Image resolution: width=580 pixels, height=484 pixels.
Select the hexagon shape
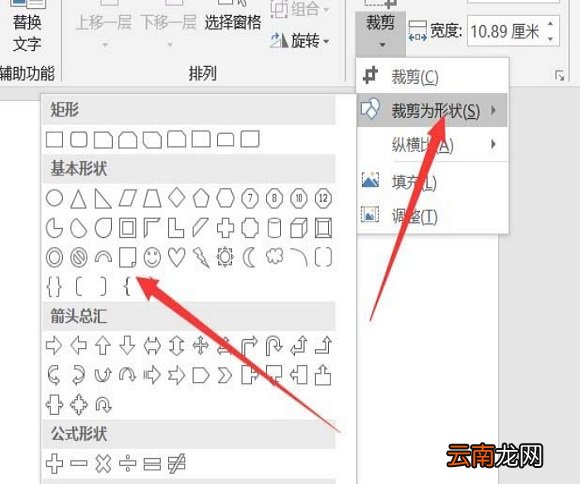click(225, 198)
